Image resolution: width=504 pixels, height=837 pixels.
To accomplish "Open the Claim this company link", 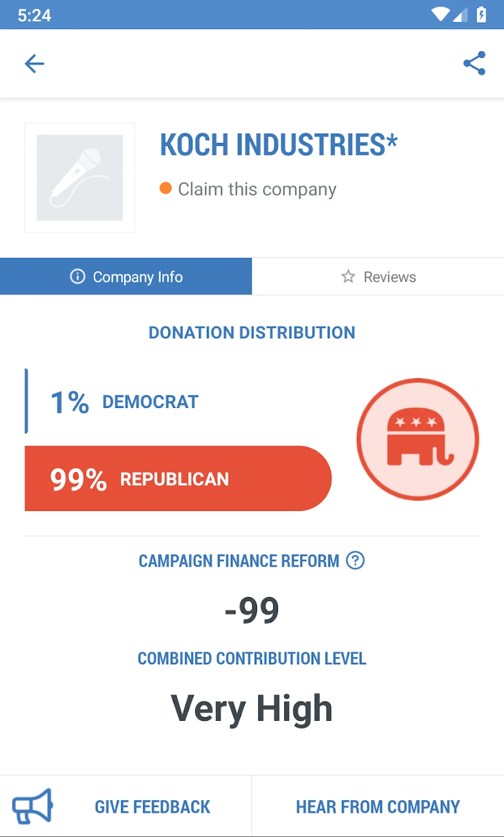I will (257, 189).
